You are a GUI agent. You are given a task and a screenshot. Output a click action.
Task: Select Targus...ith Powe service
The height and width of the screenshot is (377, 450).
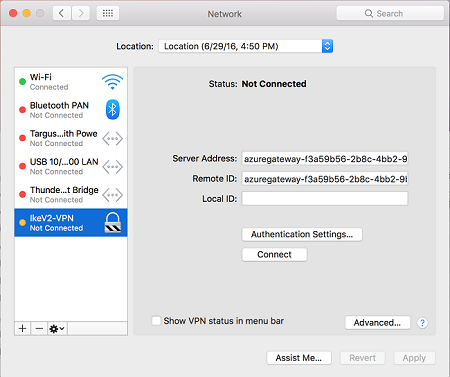[71, 138]
